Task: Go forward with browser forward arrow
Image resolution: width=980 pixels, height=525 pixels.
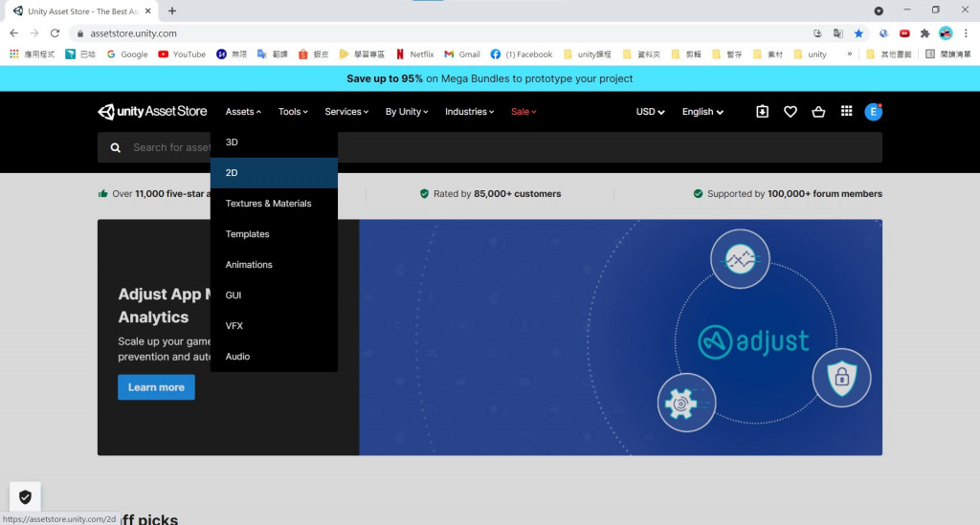Action: (34, 33)
